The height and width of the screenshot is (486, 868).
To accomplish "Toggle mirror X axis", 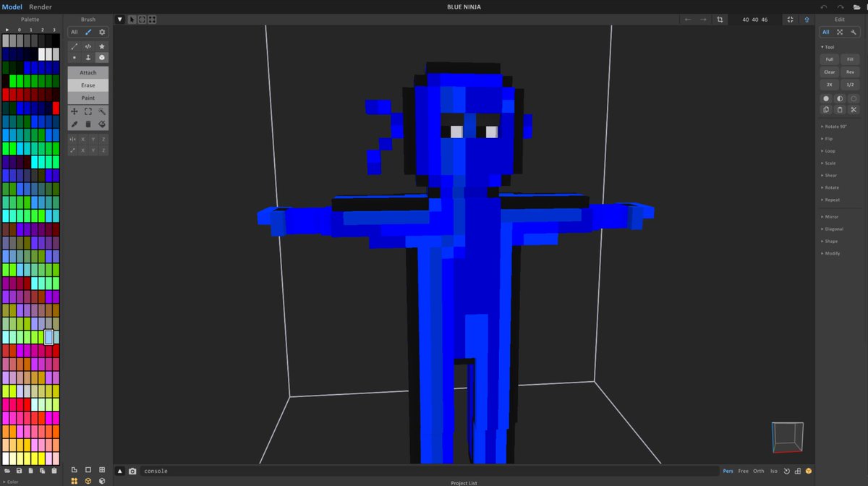I will 82,139.
